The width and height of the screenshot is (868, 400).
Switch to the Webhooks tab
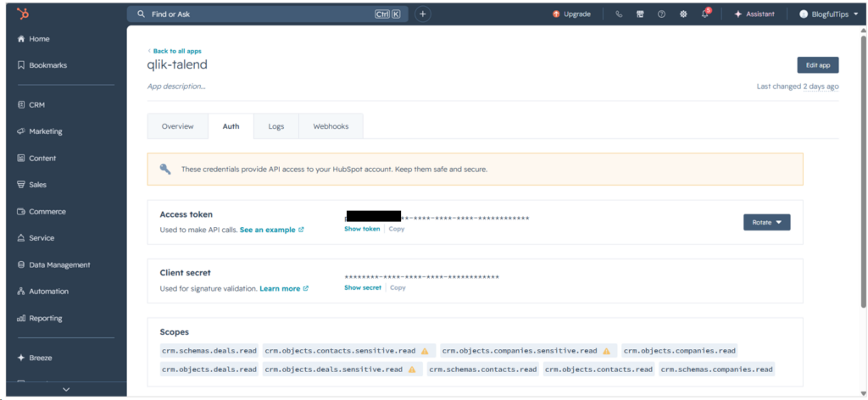coord(331,126)
